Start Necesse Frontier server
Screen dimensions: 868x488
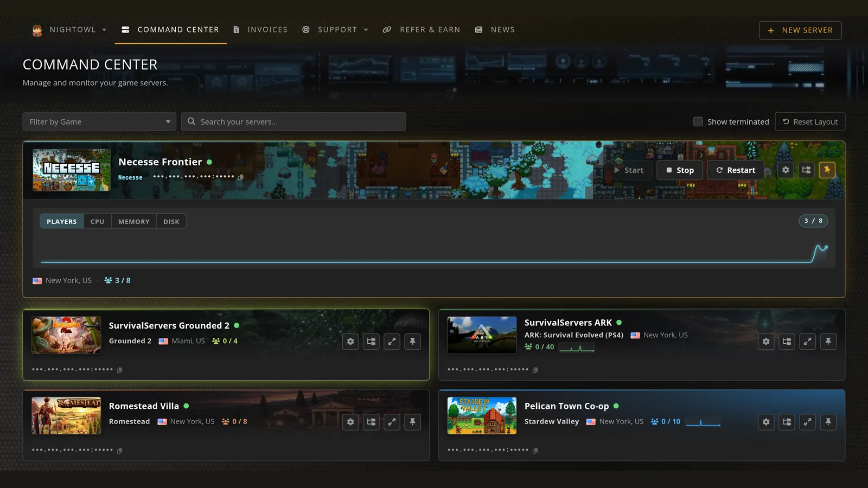point(629,170)
